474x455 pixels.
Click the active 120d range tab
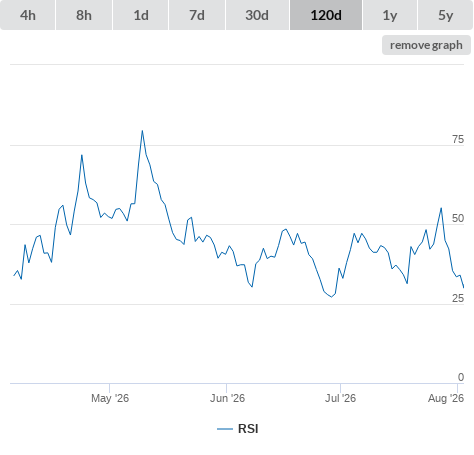coord(326,15)
